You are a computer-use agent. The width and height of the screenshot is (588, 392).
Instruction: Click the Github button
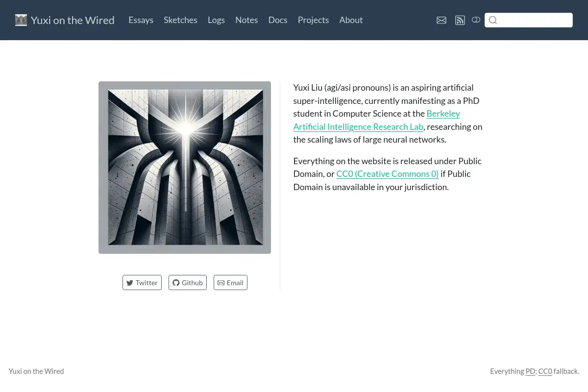click(x=188, y=283)
